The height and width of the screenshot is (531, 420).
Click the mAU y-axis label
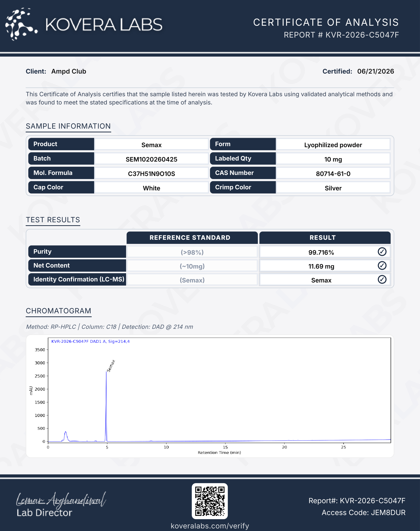pos(31,390)
